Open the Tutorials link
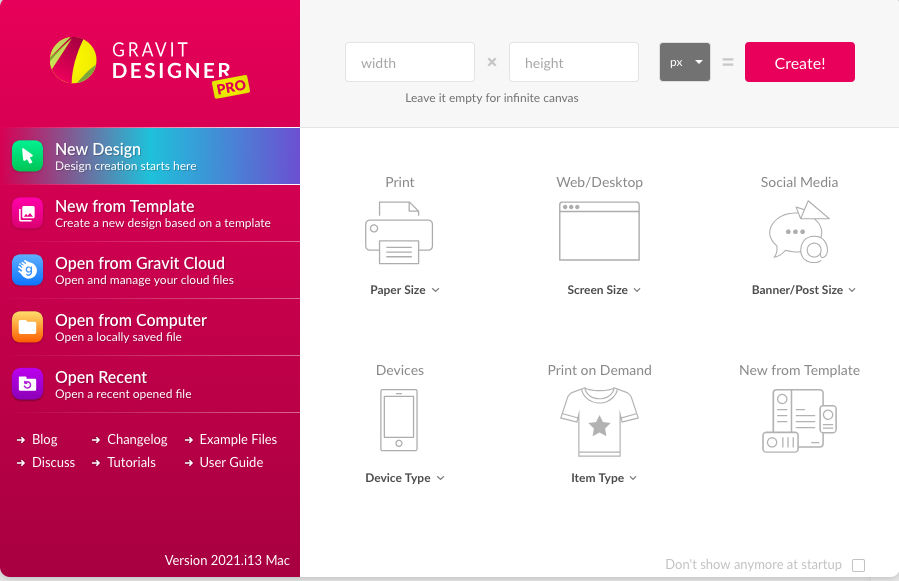 coord(124,463)
